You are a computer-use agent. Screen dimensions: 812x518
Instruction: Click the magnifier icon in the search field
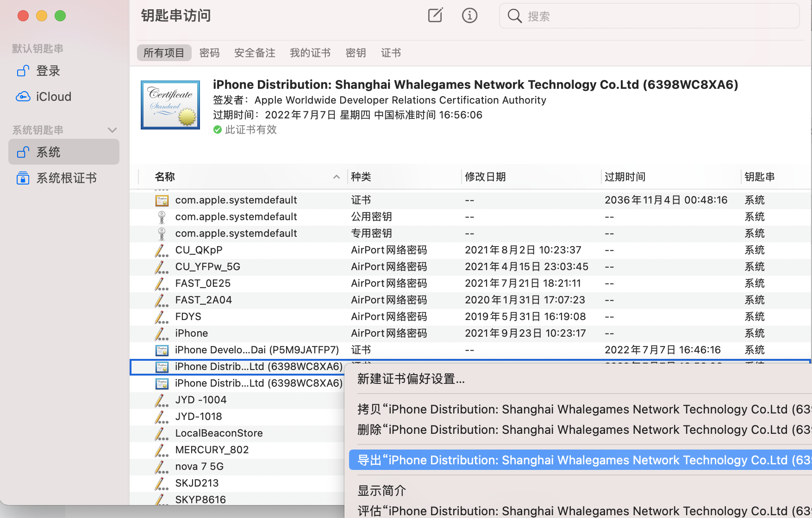[x=514, y=16]
